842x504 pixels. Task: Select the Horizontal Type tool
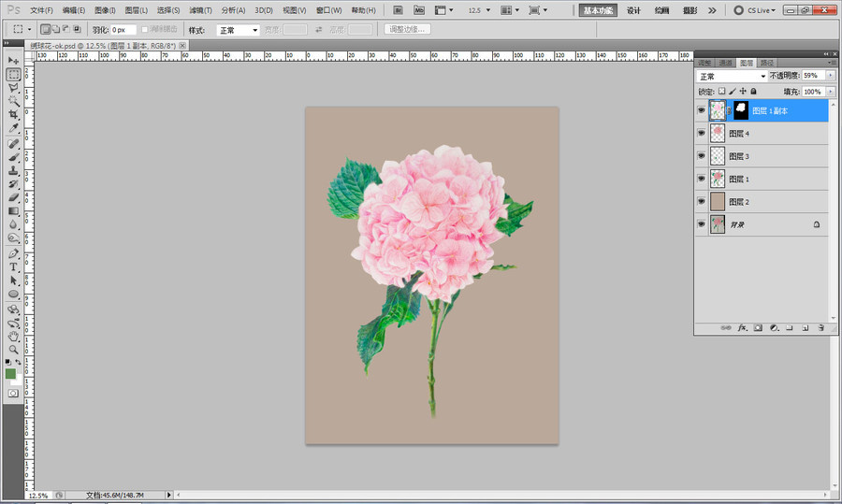13,266
